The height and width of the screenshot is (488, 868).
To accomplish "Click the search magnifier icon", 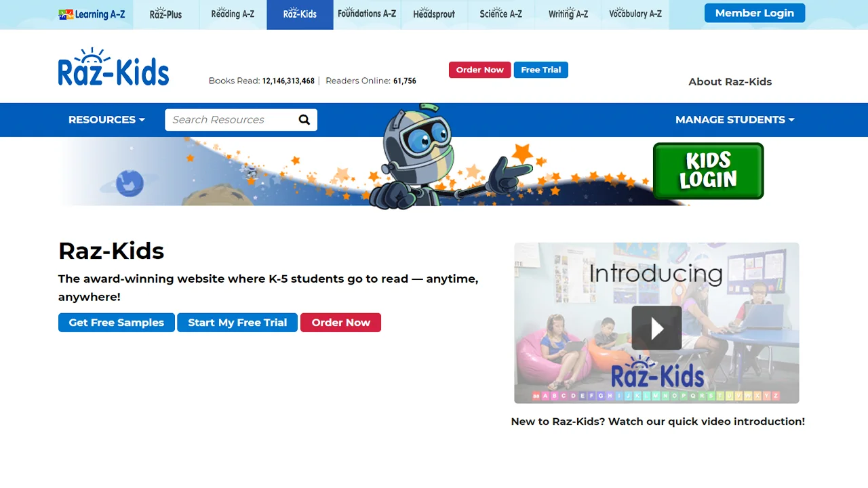I will tap(304, 120).
